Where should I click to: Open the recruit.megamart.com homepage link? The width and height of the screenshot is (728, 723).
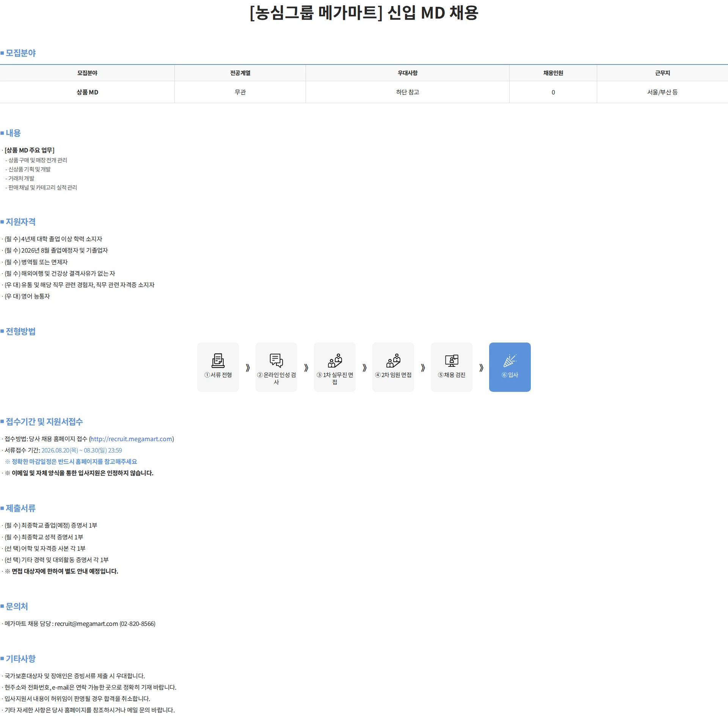pyautogui.click(x=132, y=439)
